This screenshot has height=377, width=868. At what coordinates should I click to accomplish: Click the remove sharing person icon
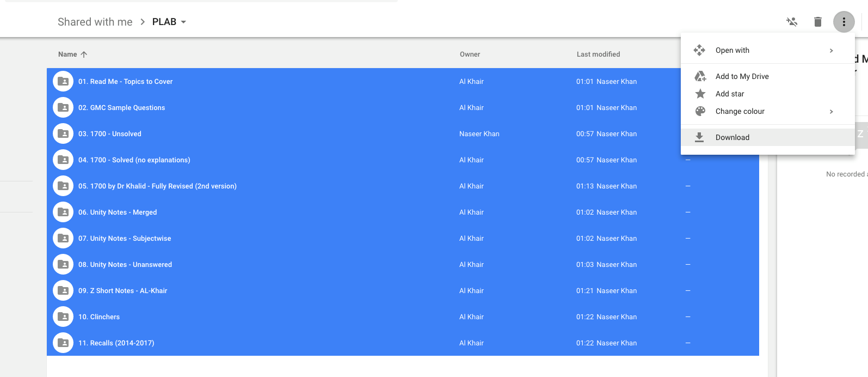coord(792,22)
